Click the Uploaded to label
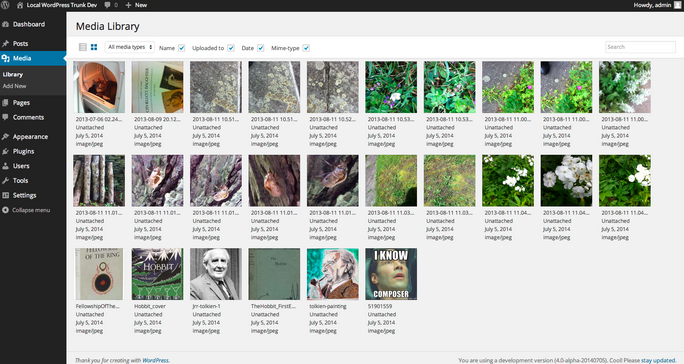 click(208, 48)
